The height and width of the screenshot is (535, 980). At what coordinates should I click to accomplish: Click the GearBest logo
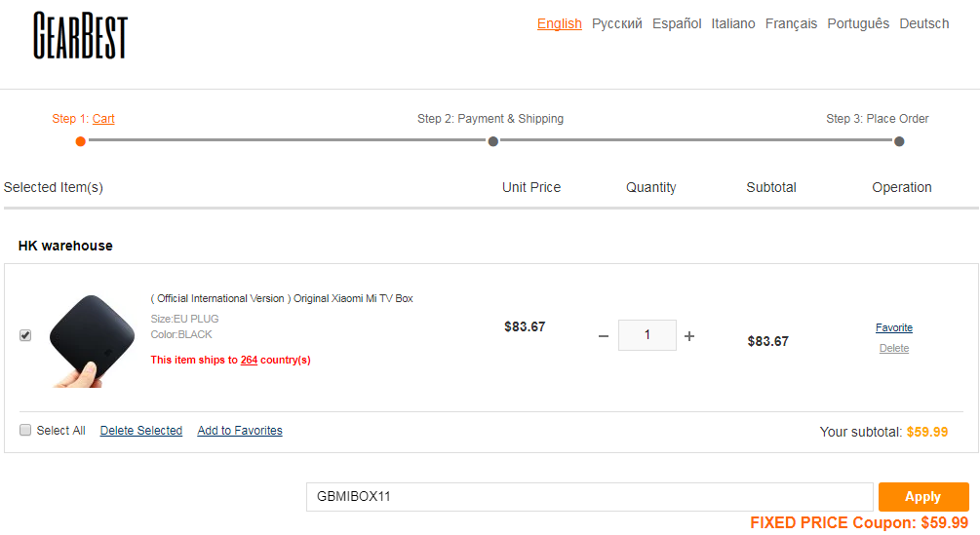81,36
